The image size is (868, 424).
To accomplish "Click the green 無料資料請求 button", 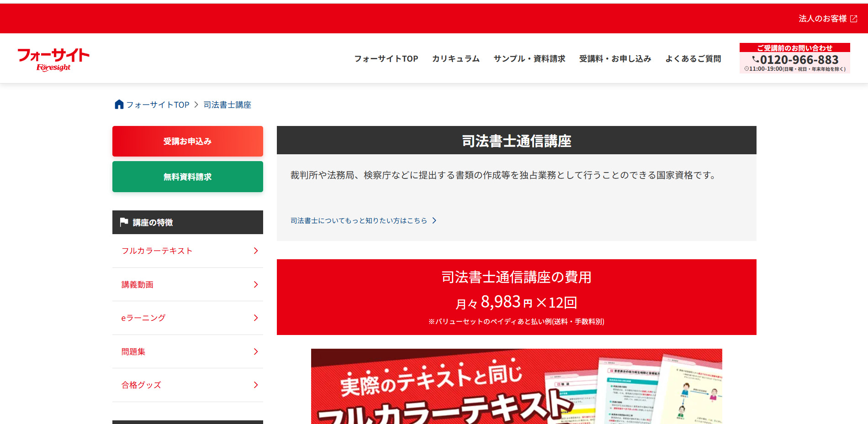I will tap(188, 177).
